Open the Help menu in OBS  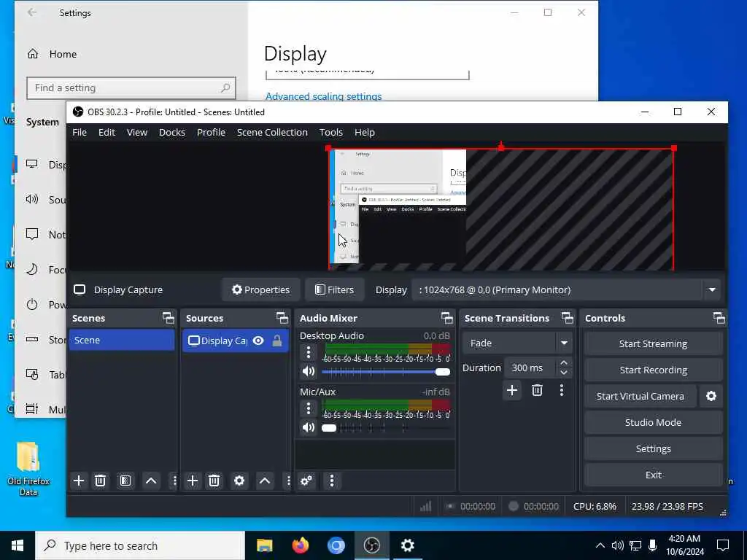(x=365, y=133)
